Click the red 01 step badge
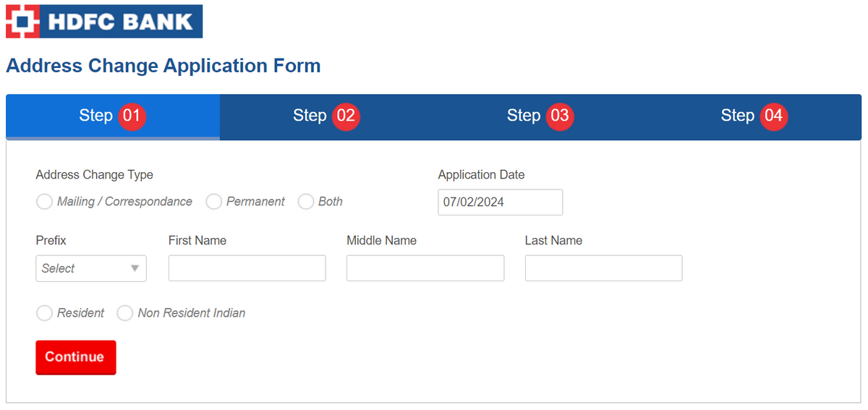 pos(132,116)
